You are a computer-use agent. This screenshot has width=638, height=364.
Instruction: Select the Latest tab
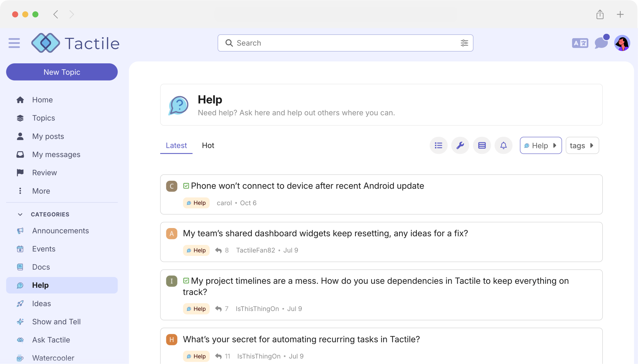[x=176, y=146]
